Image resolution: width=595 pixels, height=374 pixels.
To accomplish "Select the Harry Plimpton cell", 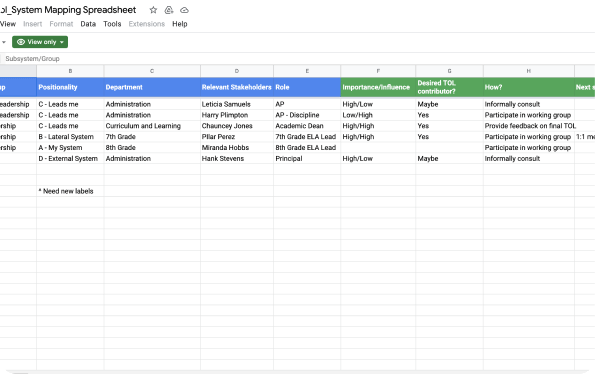I will (237, 115).
